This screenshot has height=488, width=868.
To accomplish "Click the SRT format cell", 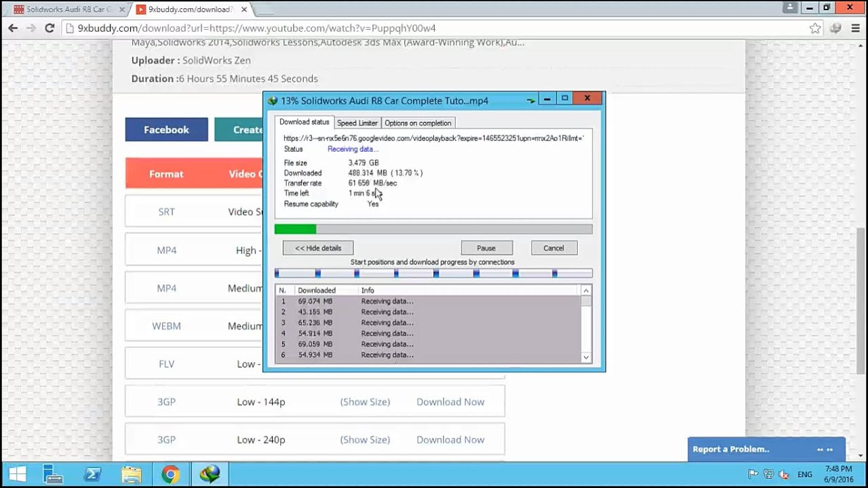I will 166,211.
